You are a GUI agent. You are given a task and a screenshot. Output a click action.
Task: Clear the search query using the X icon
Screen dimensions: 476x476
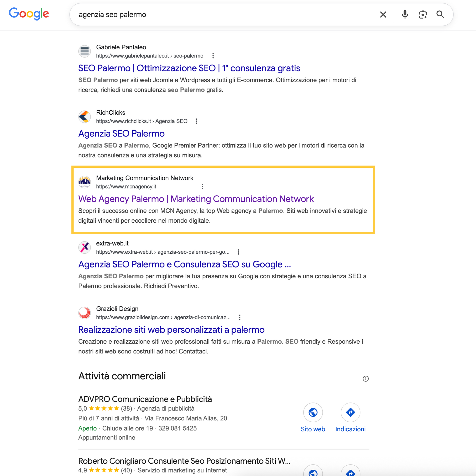383,14
